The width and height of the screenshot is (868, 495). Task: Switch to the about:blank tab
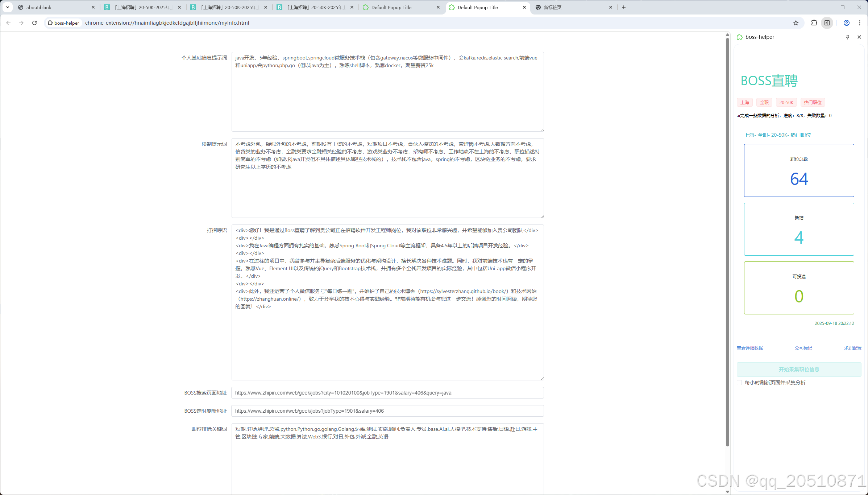tap(56, 7)
